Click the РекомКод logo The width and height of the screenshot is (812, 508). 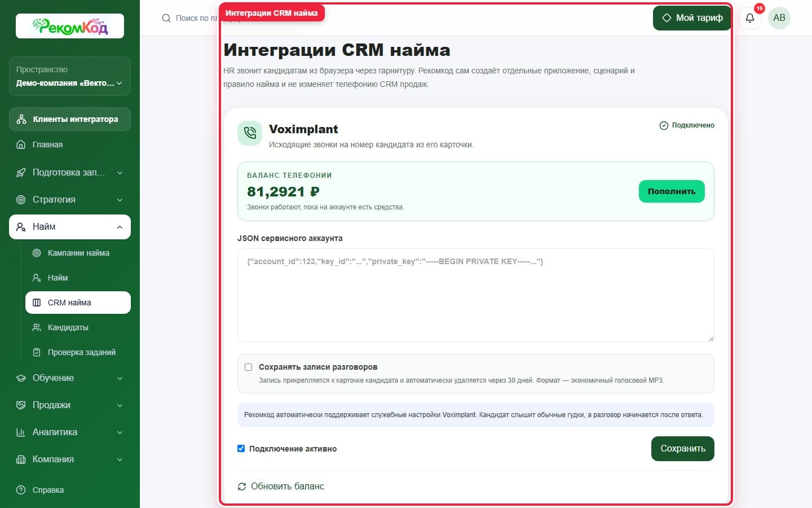pos(70,26)
